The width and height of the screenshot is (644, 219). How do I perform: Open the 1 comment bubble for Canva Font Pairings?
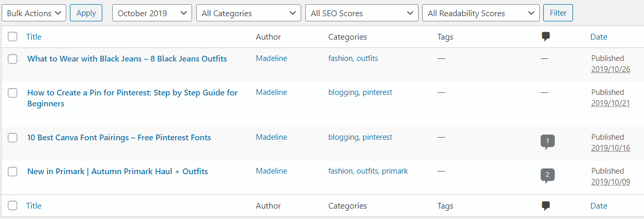point(547,141)
